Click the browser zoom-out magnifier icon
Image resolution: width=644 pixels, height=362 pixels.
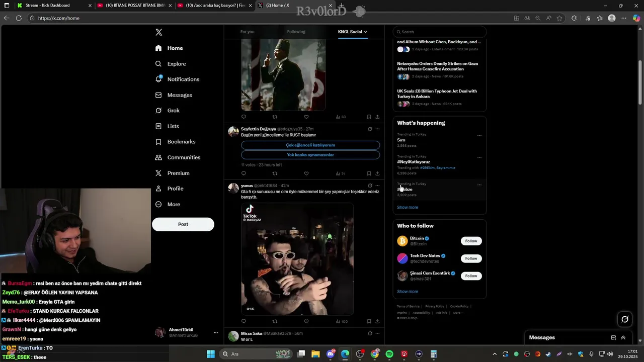(538, 18)
